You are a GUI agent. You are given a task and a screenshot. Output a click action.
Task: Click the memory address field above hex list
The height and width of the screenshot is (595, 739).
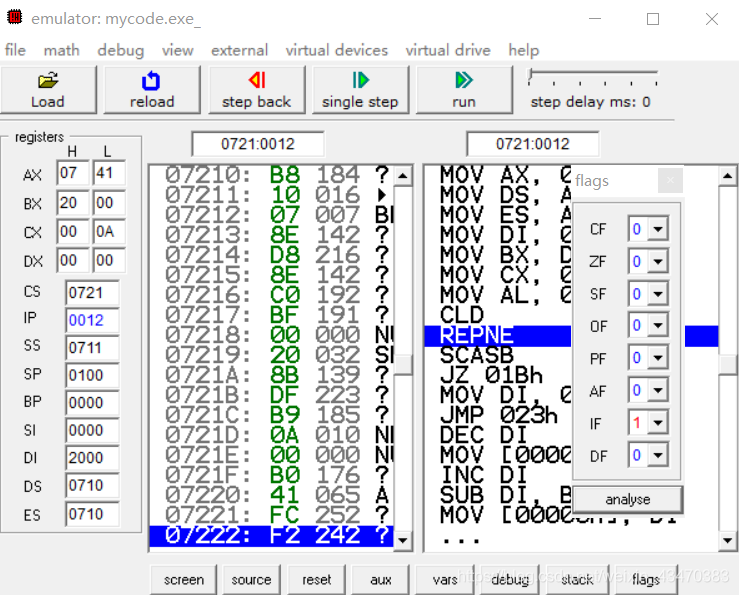click(x=258, y=144)
